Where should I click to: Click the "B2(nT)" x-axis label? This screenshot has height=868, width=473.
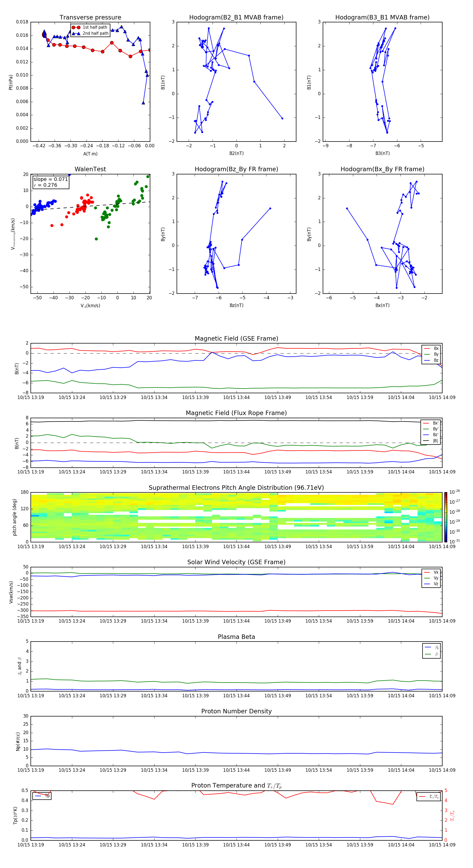tap(236, 153)
